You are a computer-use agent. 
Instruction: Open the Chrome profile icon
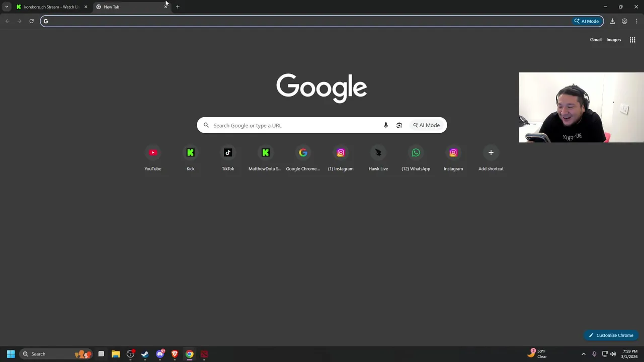pyautogui.click(x=624, y=21)
